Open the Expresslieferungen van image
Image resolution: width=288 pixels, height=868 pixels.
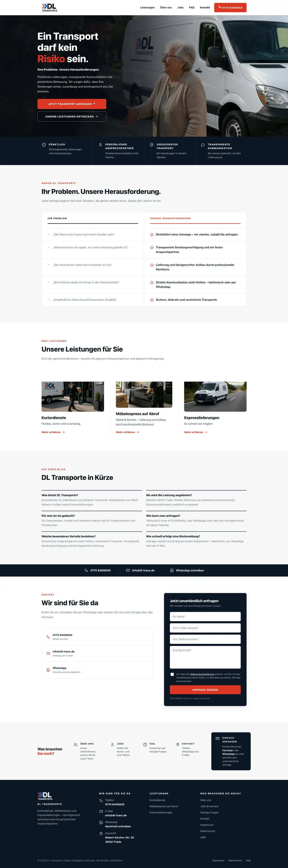pos(215,396)
